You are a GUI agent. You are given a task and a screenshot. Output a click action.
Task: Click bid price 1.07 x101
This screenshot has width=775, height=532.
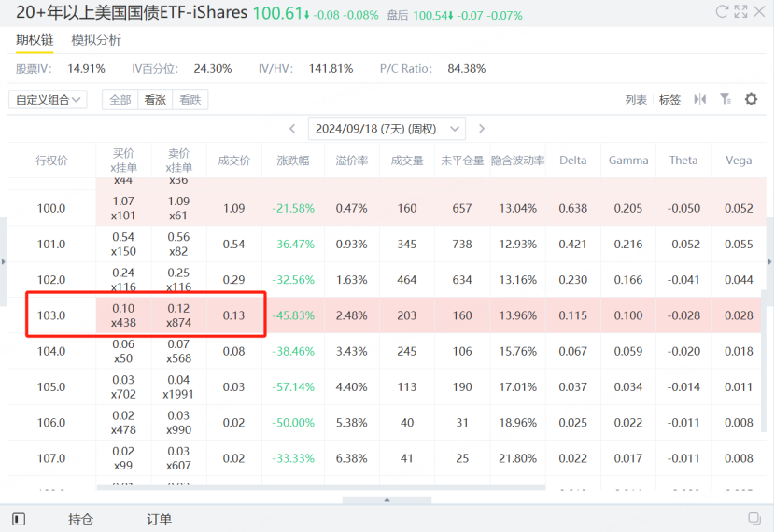pos(123,208)
